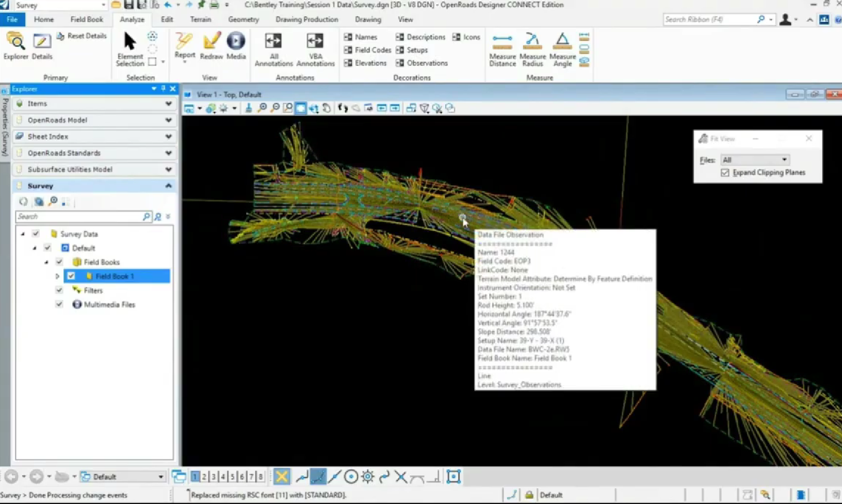Toggle Icons decoration
The height and width of the screenshot is (504, 842).
click(466, 37)
